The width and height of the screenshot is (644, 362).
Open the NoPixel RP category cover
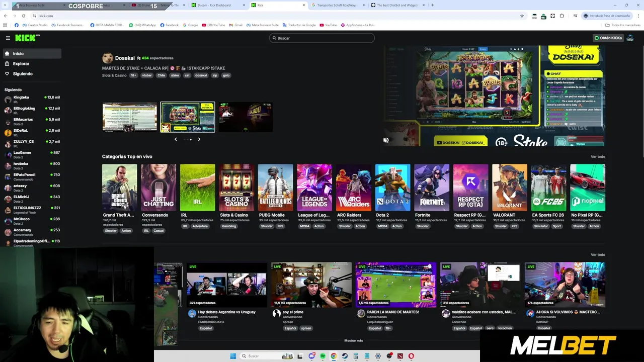[x=588, y=188]
